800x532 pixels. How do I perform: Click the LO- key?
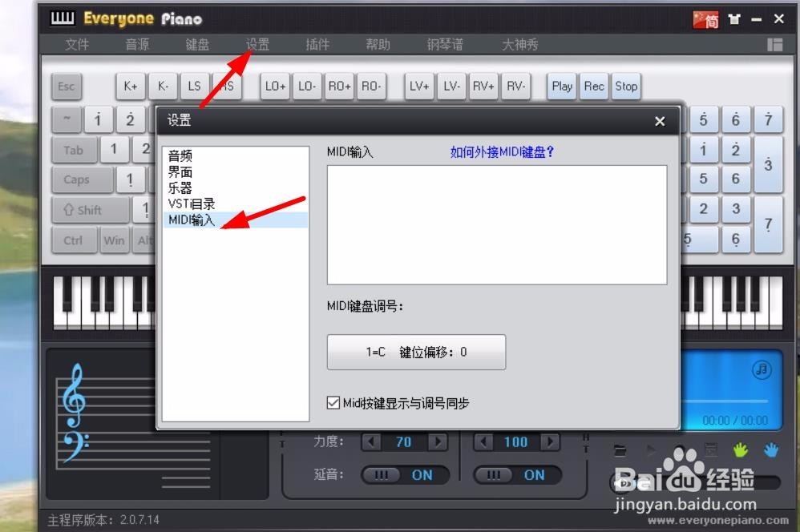[x=307, y=87]
